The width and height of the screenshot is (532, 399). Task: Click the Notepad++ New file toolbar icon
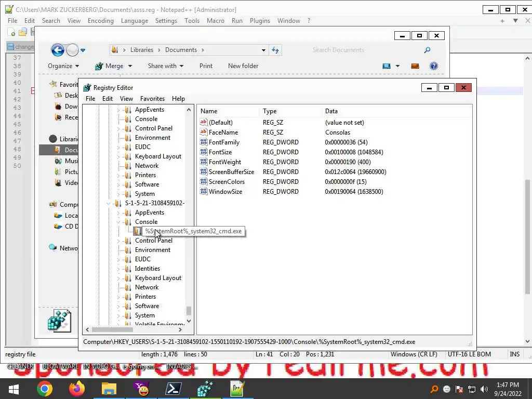pyautogui.click(x=11, y=32)
